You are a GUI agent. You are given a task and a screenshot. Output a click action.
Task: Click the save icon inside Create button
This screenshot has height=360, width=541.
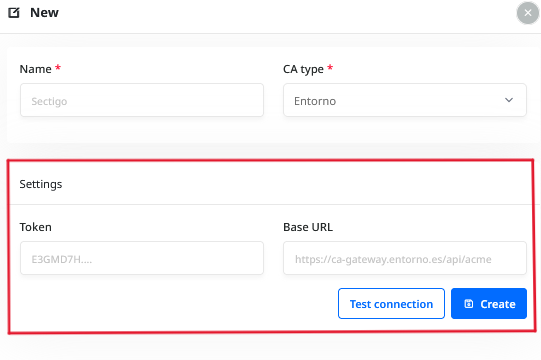click(469, 303)
